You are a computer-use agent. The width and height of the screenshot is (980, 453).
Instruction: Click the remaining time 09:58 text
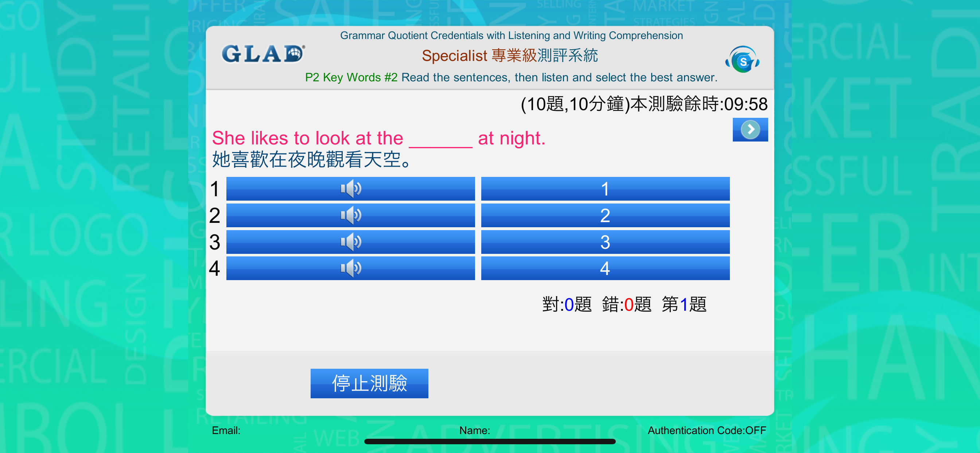coord(746,104)
